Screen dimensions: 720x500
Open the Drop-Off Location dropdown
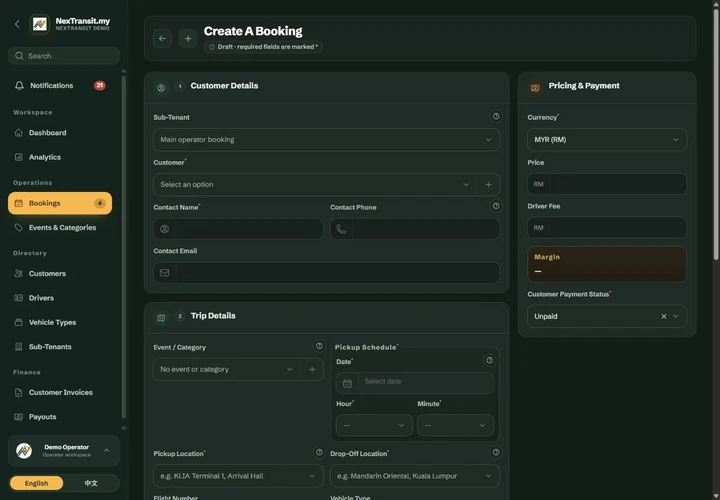[x=415, y=476]
